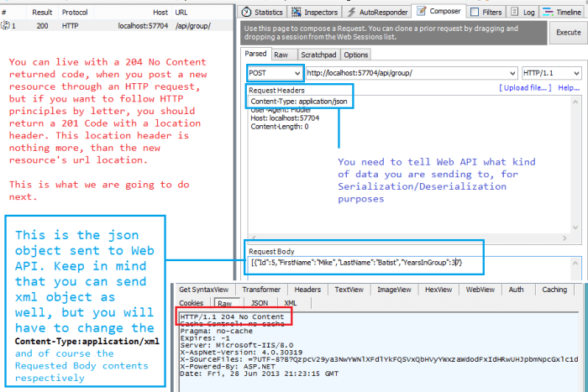This screenshot has height=392, width=588.
Task: Click the JSON session icon in row 1
Action: click(8, 27)
